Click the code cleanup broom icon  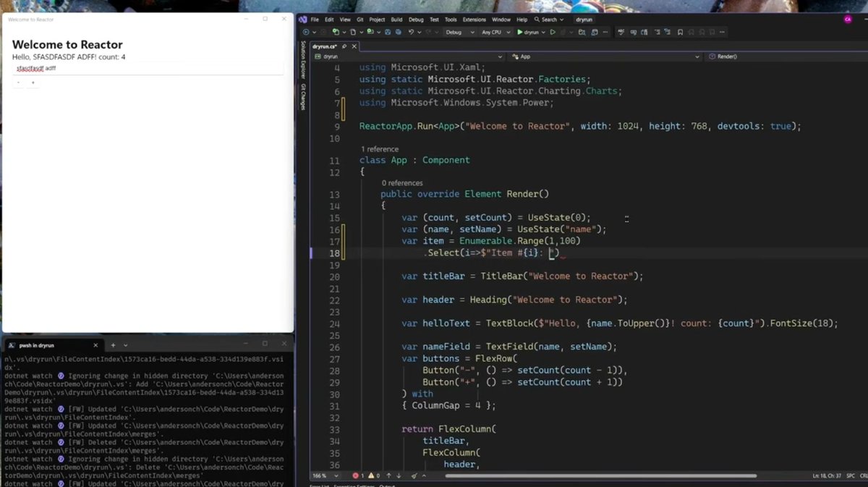[414, 475]
